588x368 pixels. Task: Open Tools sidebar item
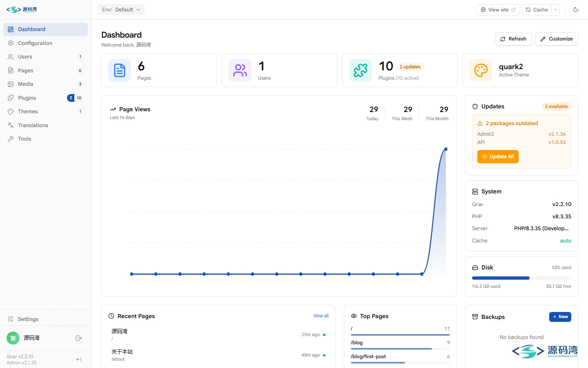pos(45,139)
